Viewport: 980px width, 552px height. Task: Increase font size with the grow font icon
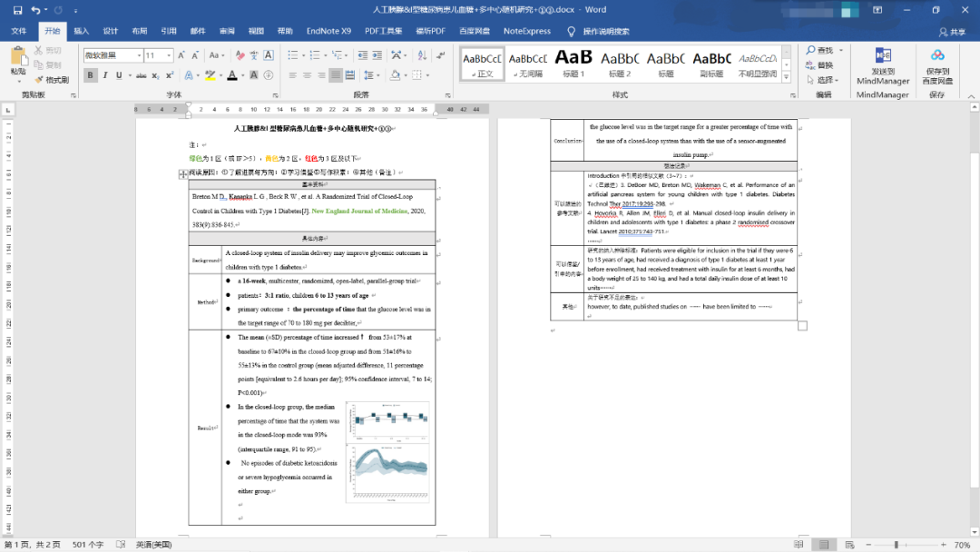tap(181, 55)
